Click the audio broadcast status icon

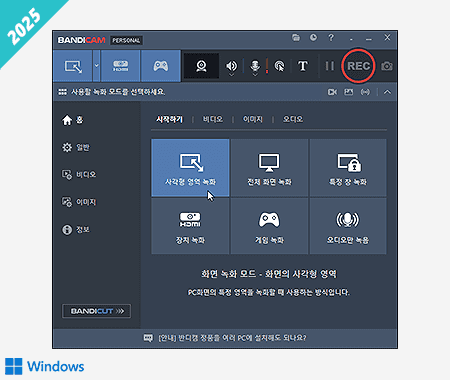365,92
